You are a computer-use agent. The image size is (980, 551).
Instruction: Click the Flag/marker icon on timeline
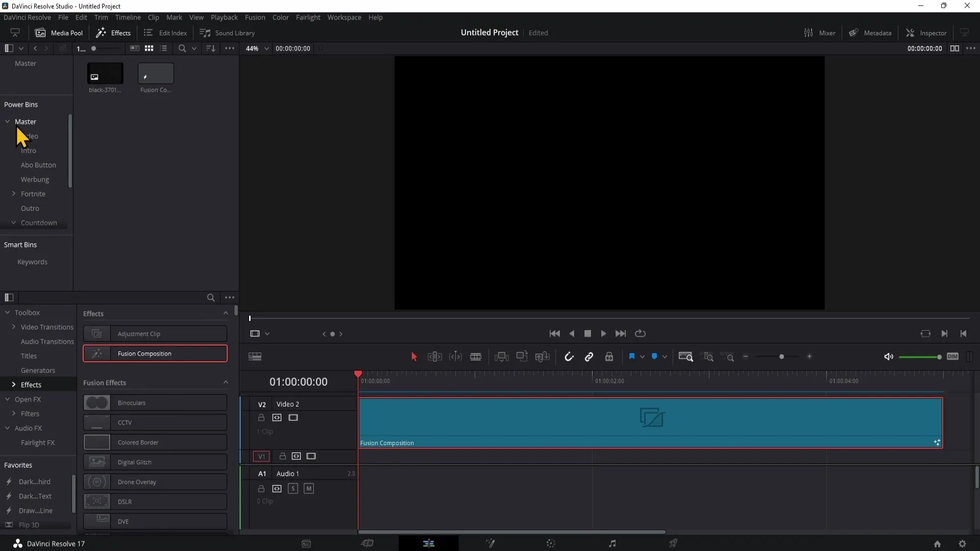pyautogui.click(x=631, y=357)
